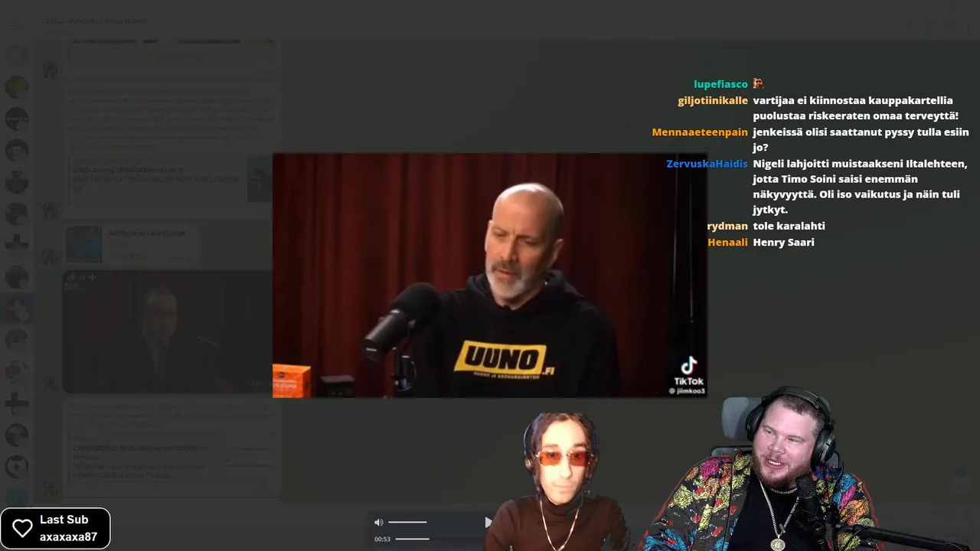
Task: Click the message "Henry Saari"
Action: tap(783, 242)
